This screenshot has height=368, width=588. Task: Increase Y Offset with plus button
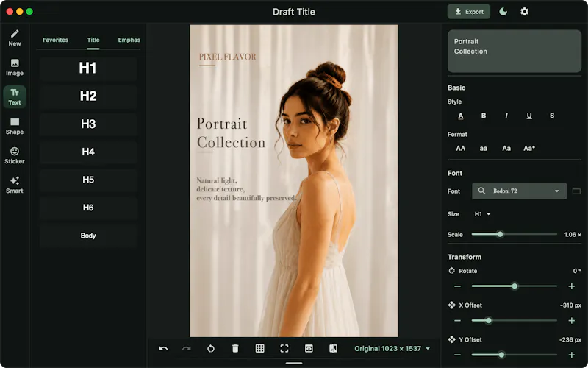pyautogui.click(x=572, y=355)
